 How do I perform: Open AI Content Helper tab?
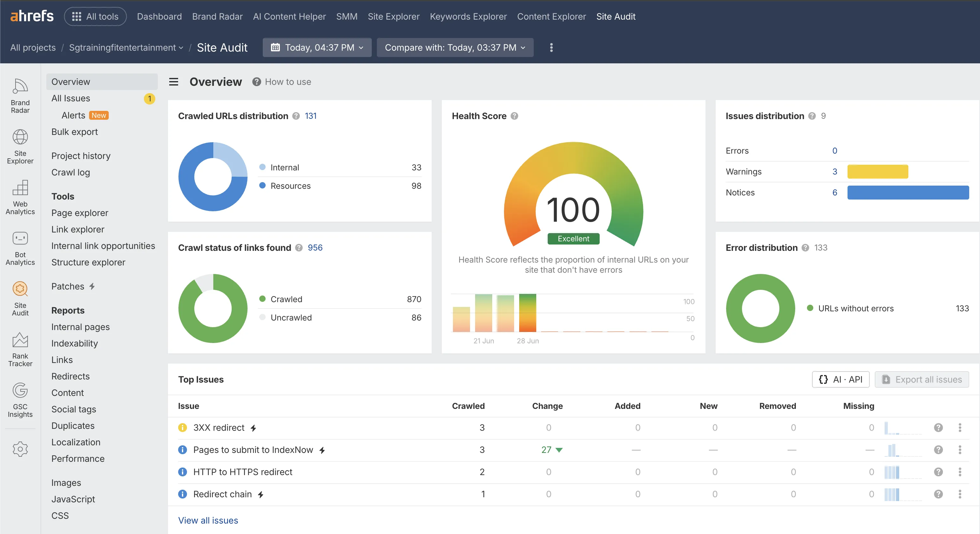point(289,16)
